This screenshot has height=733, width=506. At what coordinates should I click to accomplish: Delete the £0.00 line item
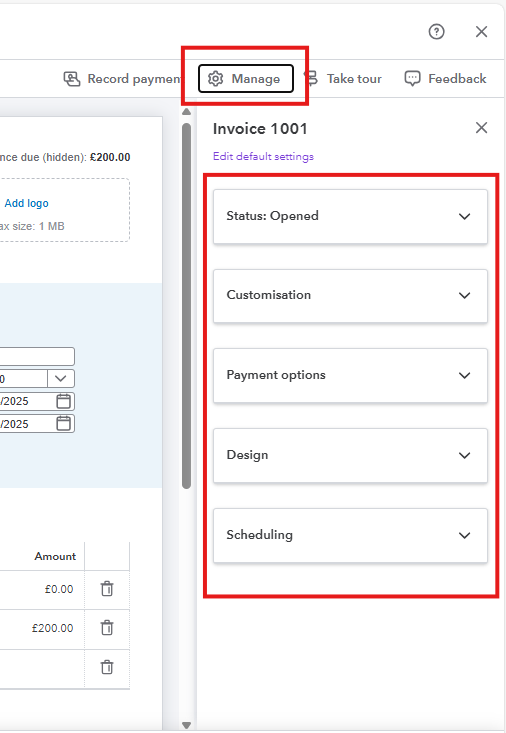(x=107, y=589)
